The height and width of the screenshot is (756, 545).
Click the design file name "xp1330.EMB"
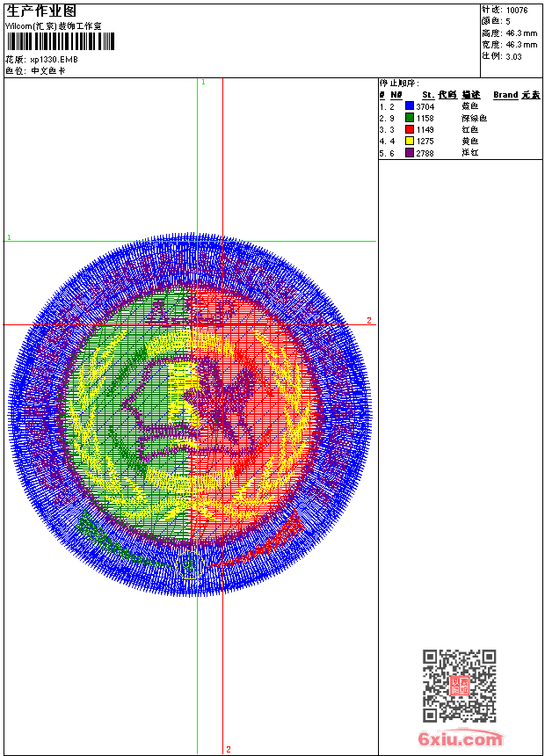(x=54, y=60)
